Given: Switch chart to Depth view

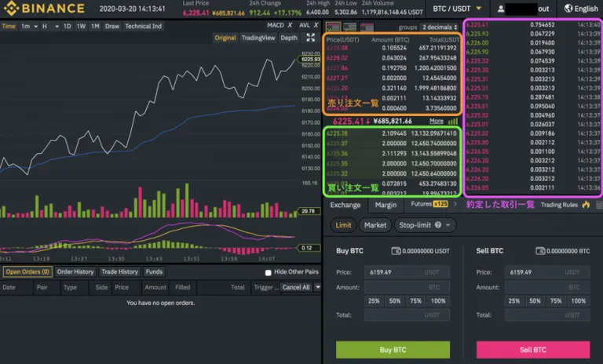Looking at the screenshot, I should tap(289, 38).
